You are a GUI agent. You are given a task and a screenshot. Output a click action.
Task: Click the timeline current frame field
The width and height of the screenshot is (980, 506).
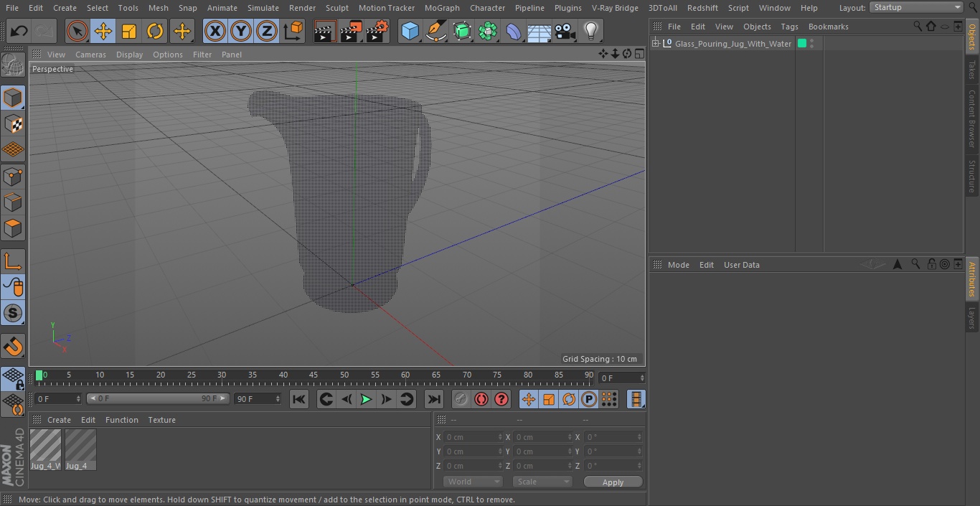[621, 378]
